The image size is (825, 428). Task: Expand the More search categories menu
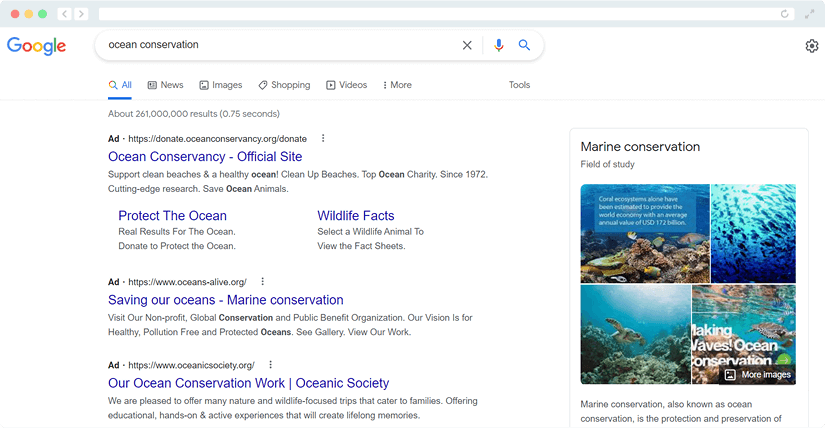click(x=397, y=85)
